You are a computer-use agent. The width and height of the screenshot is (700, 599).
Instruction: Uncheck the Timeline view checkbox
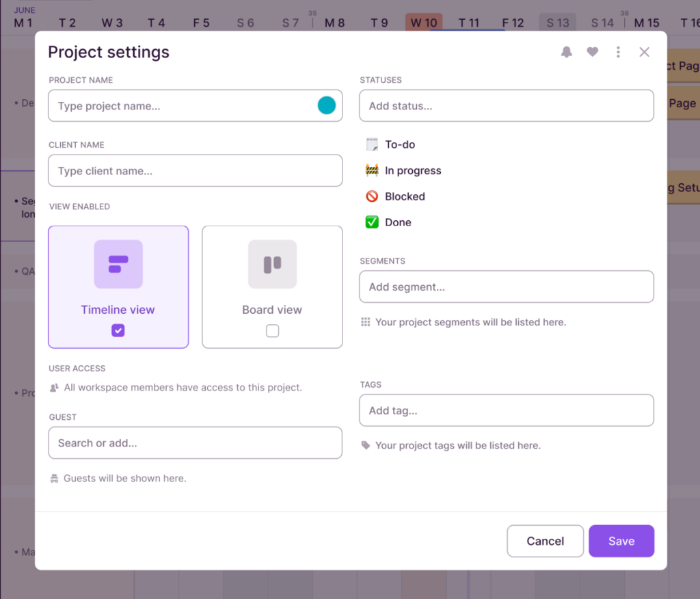[118, 330]
